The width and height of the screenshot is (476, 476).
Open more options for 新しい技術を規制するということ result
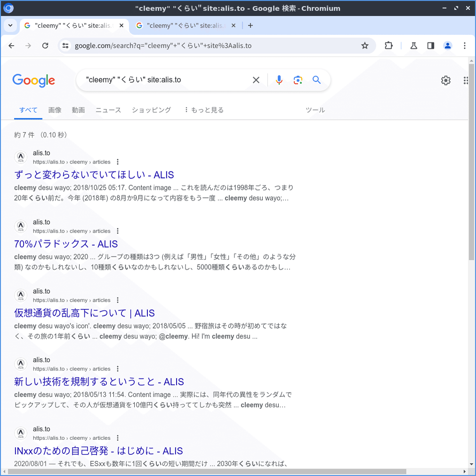[x=118, y=369]
